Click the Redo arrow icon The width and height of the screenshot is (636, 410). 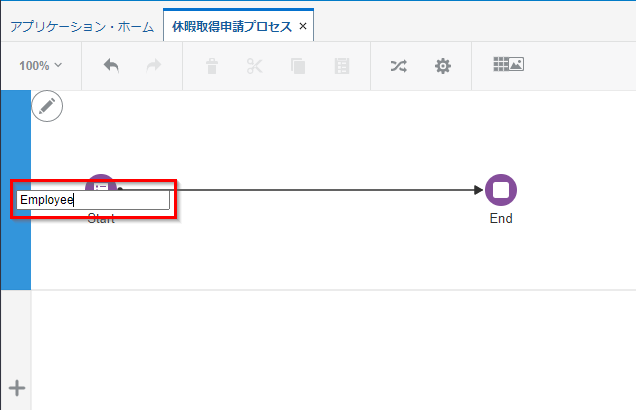tap(154, 66)
